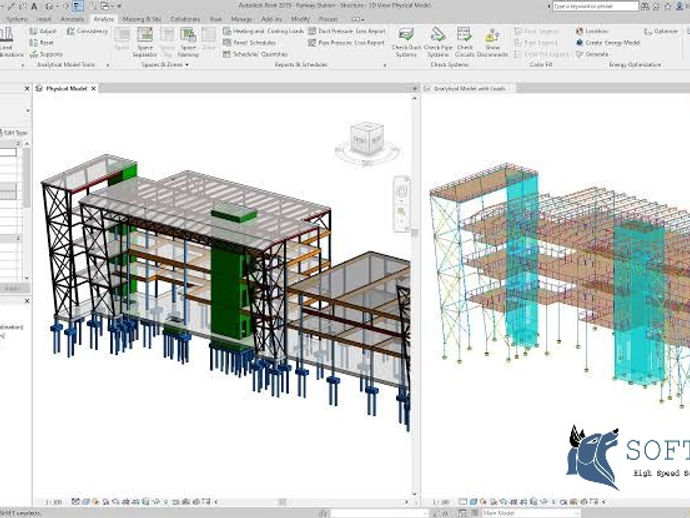Screen dimensions: 690x518
Task: Toggle the Thin Lines quick access button
Action: pyautogui.click(x=78, y=6)
